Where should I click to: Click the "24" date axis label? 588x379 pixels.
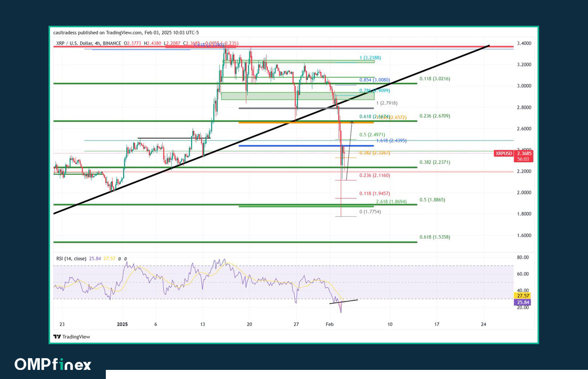(483, 324)
